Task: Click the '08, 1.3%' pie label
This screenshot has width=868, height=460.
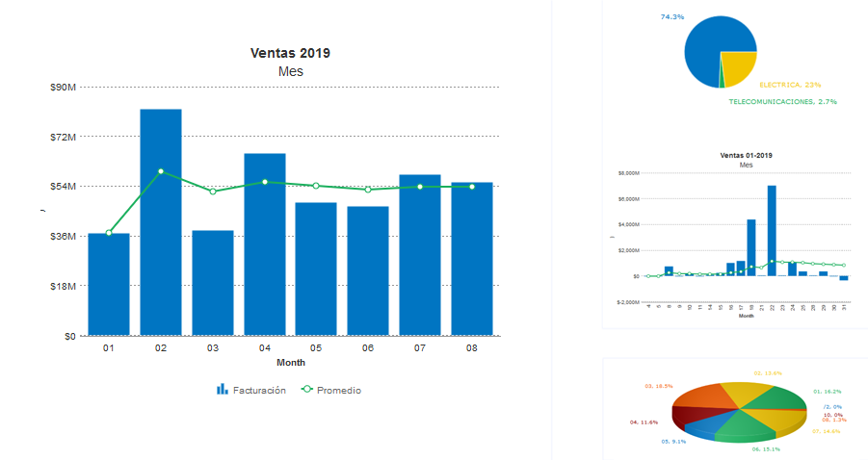Action: point(834,421)
